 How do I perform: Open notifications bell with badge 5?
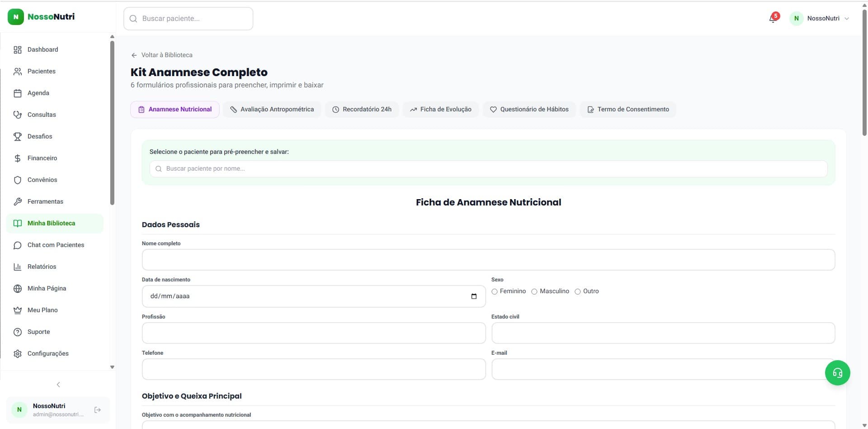tap(773, 18)
